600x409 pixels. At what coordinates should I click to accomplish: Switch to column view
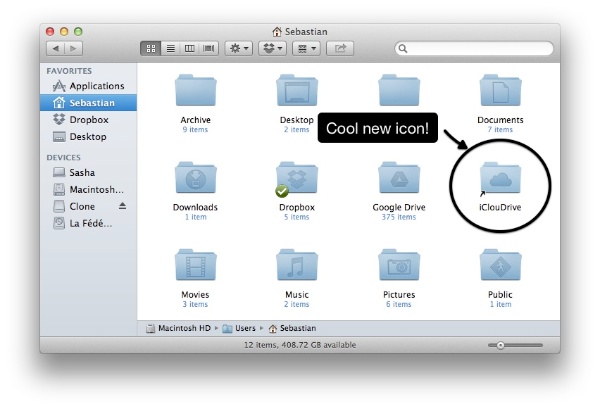(190, 49)
